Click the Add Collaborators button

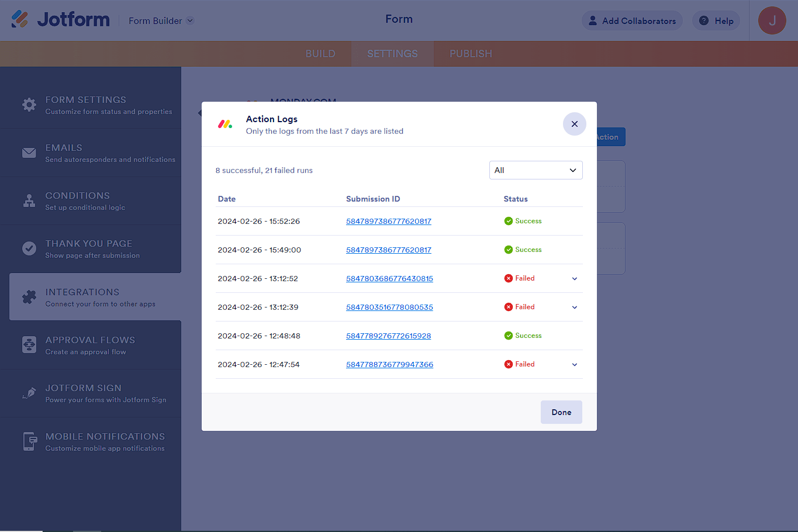[x=632, y=21]
